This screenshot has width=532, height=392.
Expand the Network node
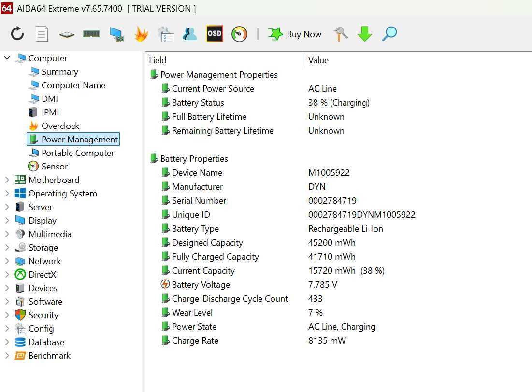tap(7, 261)
